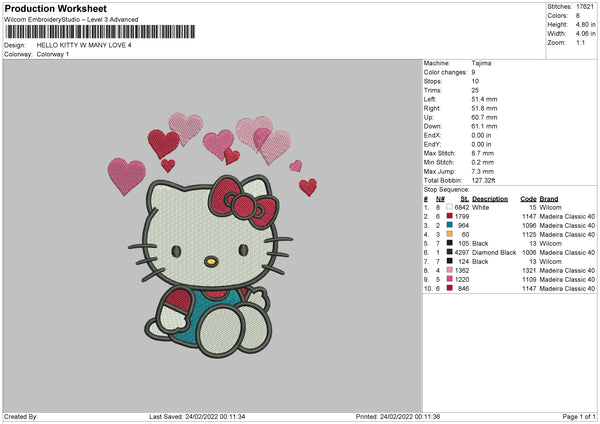Screen dimensions: 600x424
Task: Click stitch count 4297 in row 6
Action: [x=462, y=253]
